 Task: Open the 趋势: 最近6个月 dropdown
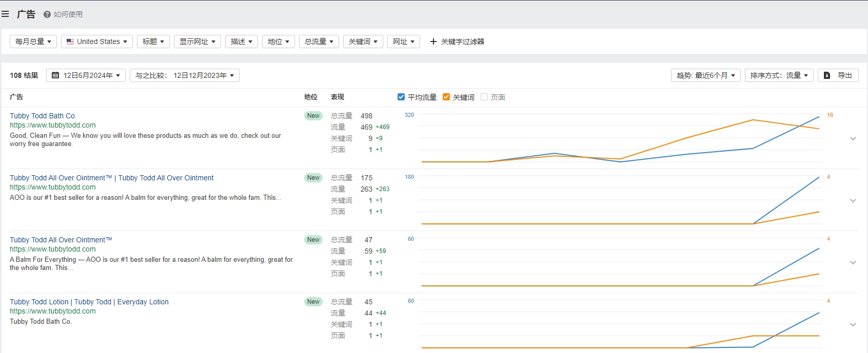click(x=706, y=75)
